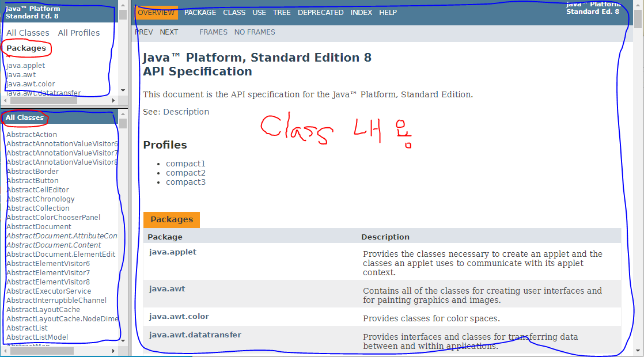
Task: Open the HELP page
Action: (x=388, y=12)
